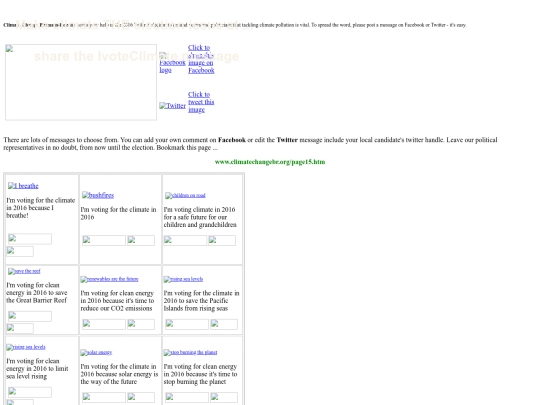540x405 pixels.
Task: Click the large broken image placeholder at top
Action: [81, 82]
